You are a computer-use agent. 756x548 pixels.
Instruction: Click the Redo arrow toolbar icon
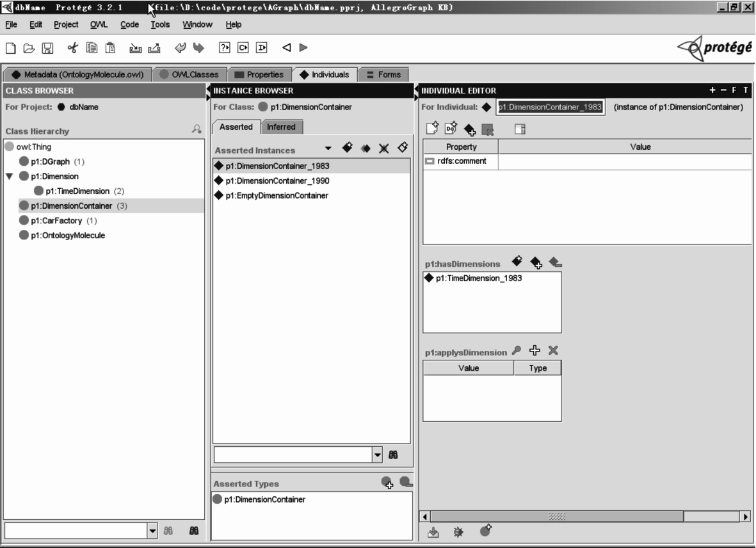198,48
